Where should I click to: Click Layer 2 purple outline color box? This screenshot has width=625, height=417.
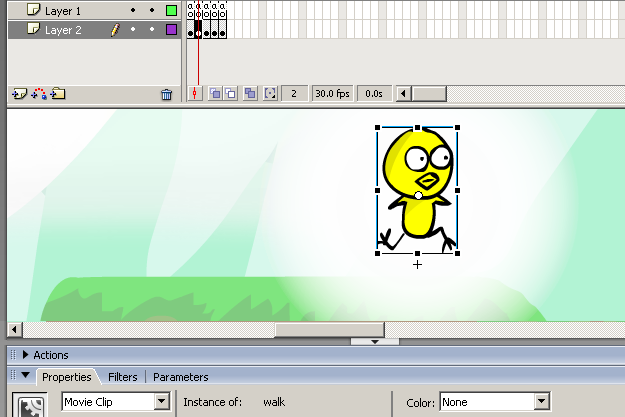pyautogui.click(x=171, y=30)
